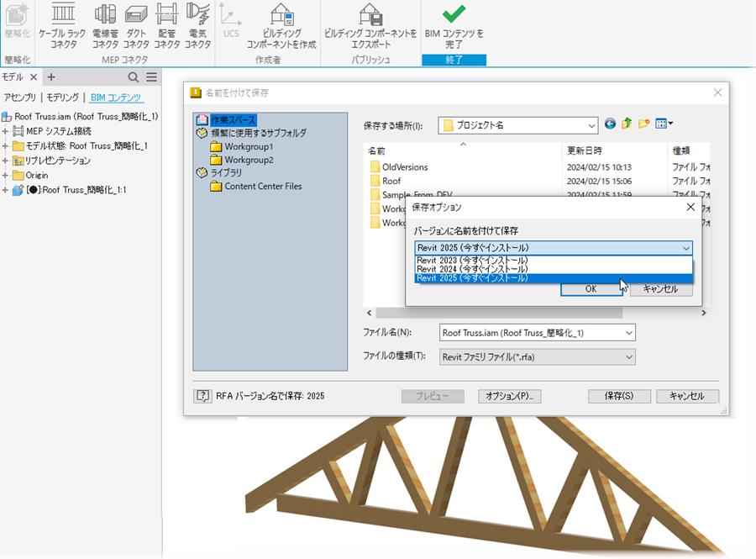756x559 pixels.
Task: Expand MEP システム接続 node
Action: 5,131
